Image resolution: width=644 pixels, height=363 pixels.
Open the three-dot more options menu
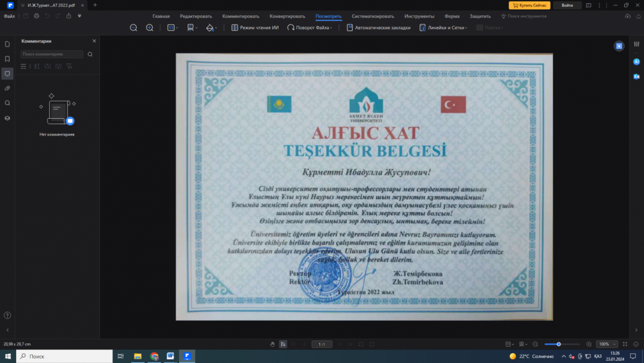[x=601, y=5]
